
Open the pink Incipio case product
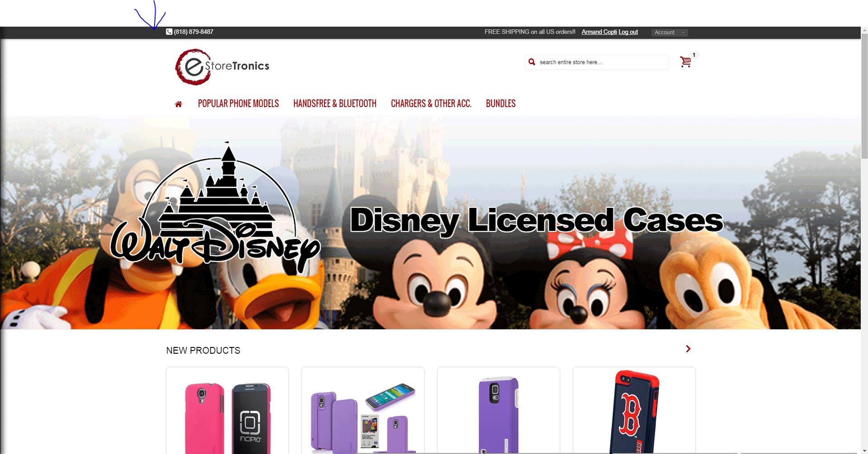tap(227, 411)
